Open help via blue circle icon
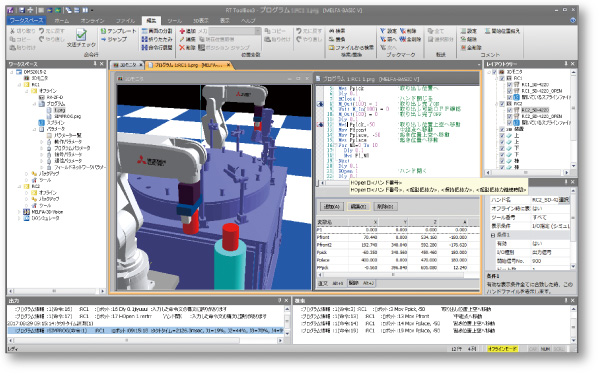Image resolution: width=600 pixels, height=380 pixels. 572,20
